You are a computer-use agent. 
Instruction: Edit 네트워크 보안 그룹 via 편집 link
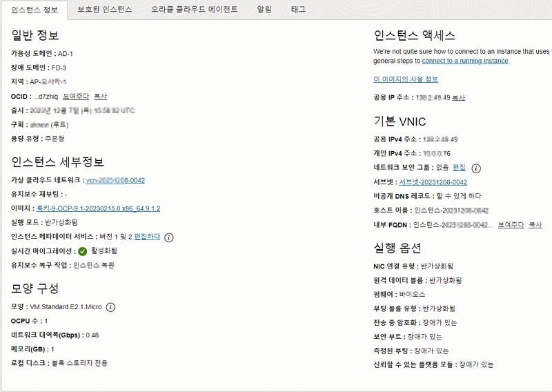point(459,168)
